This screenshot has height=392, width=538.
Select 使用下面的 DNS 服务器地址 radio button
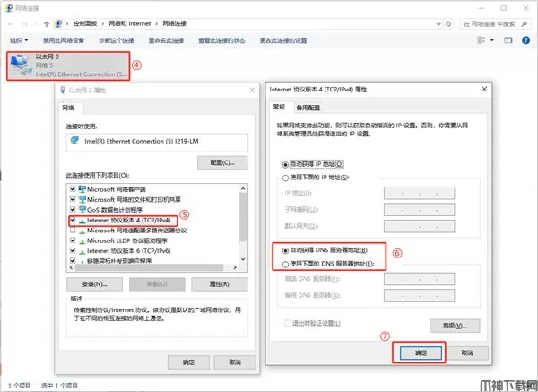point(285,264)
